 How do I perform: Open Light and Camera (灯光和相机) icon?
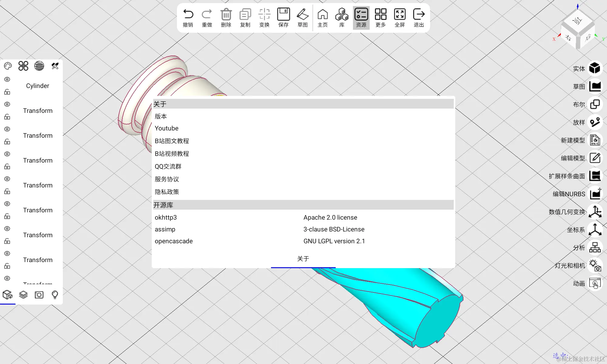595,265
